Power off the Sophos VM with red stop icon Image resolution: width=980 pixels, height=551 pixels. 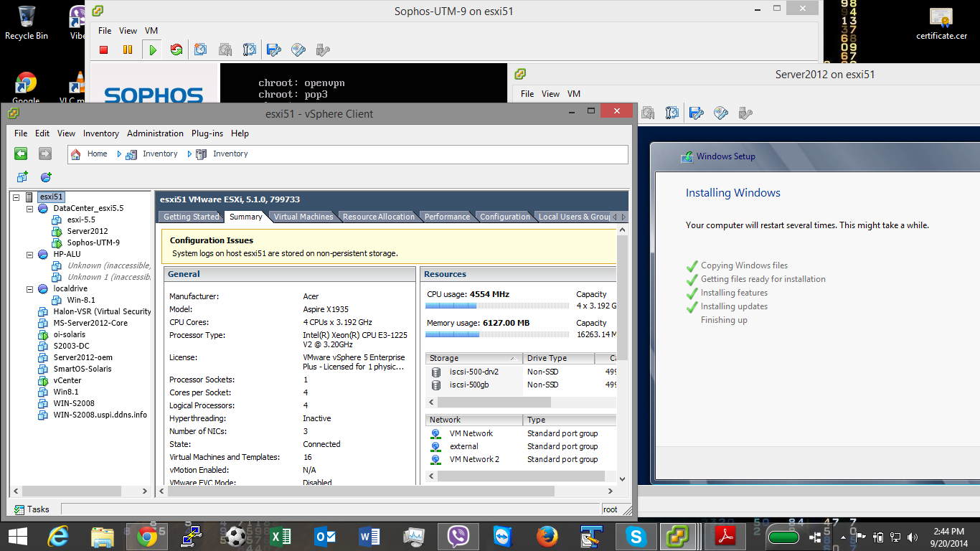click(x=104, y=50)
